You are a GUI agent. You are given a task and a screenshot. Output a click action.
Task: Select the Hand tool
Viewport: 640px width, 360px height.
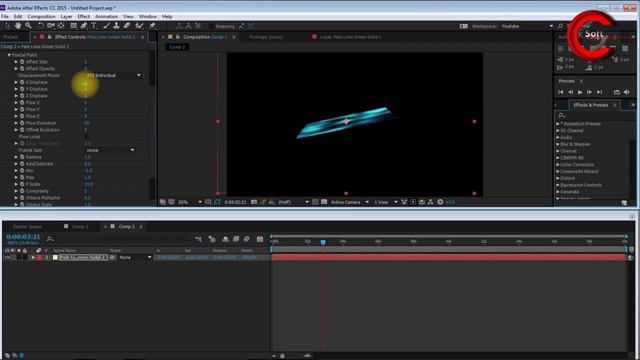18,26
